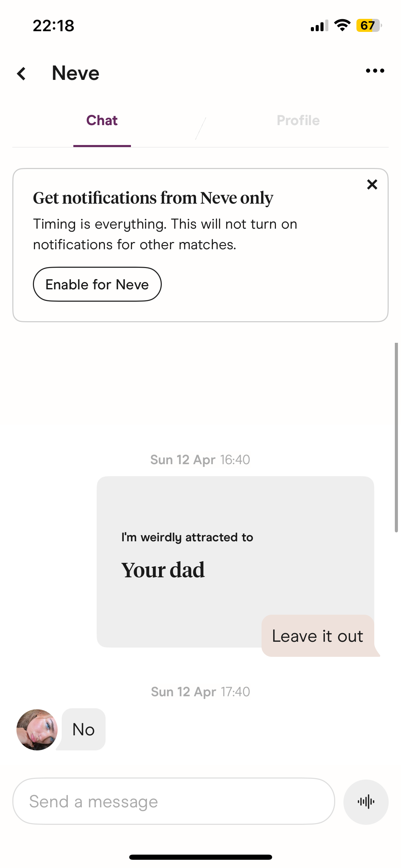Open Neve's profile photo avatar
Viewport: 401px width, 868px height.
pos(37,730)
